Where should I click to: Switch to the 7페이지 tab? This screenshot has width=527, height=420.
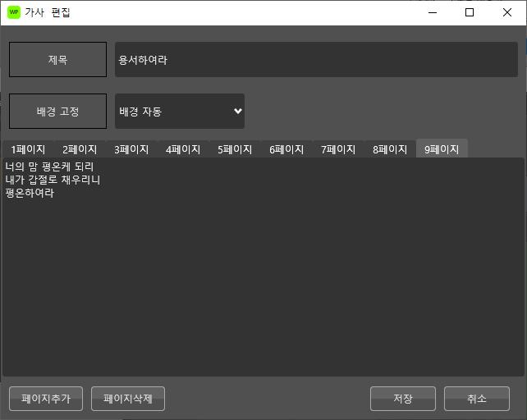pyautogui.click(x=338, y=149)
